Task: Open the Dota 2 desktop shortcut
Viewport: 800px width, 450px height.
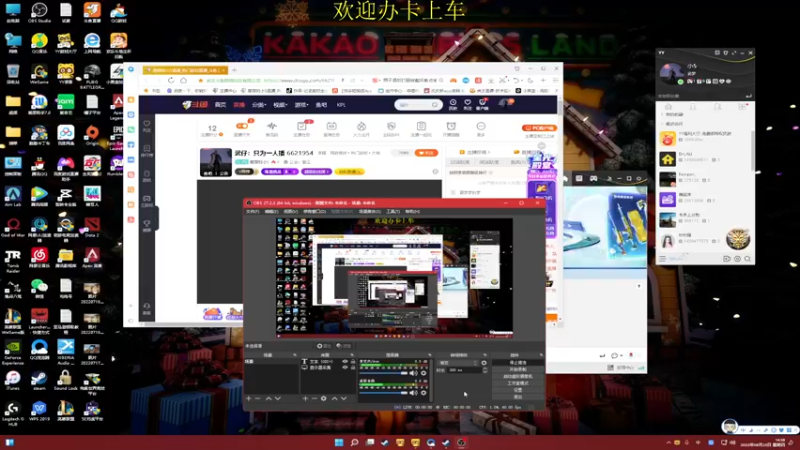Action: (92, 227)
